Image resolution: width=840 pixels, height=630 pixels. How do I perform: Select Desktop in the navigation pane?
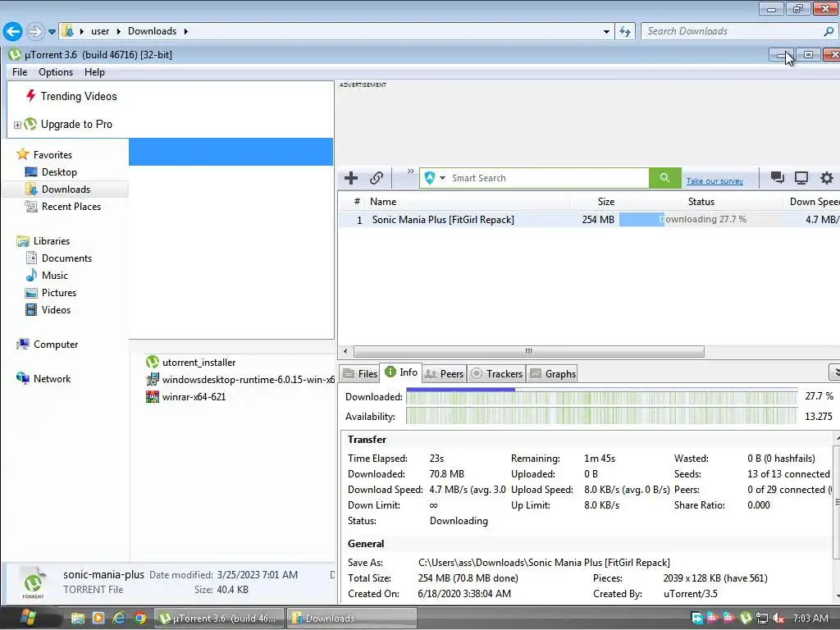point(59,172)
